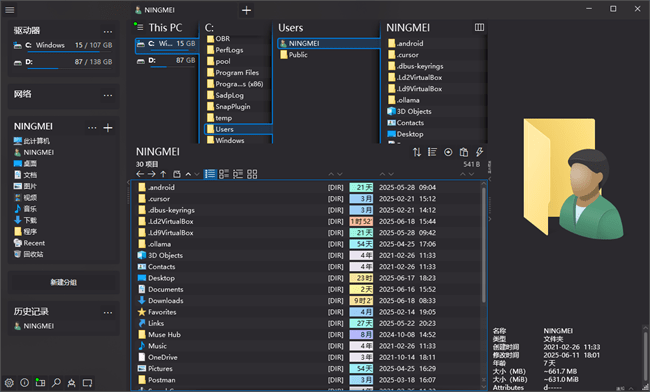
Task: Open 桌面 in favorites sidebar
Action: 25,163
